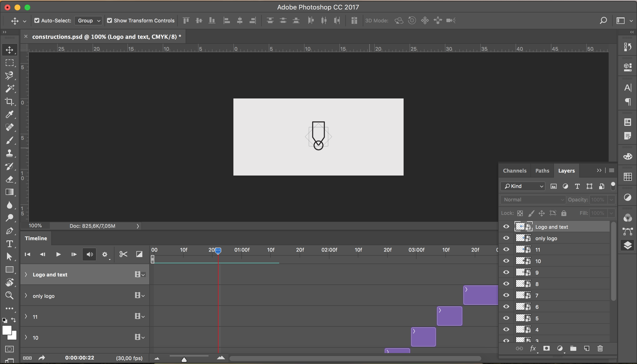Delete layer using trash icon

(600, 348)
